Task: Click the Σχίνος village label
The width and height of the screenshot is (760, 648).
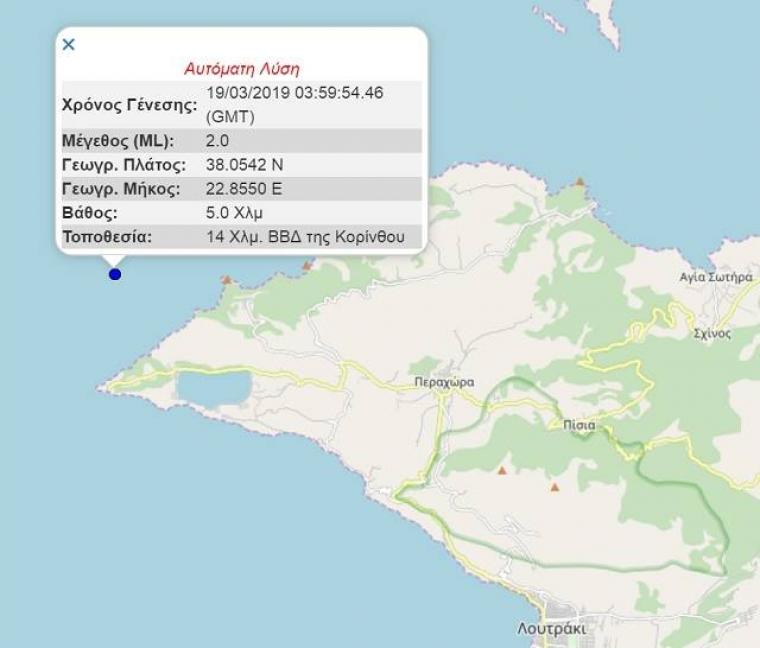Action: point(712,333)
